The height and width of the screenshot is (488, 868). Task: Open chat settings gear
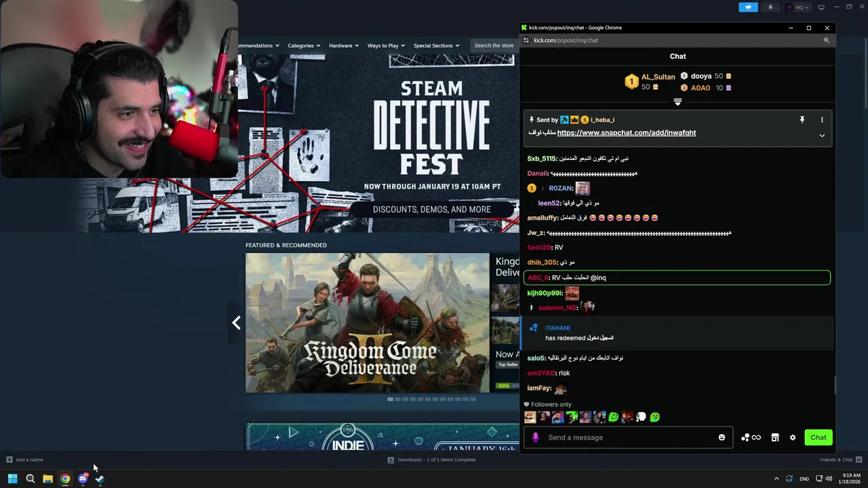(793, 437)
